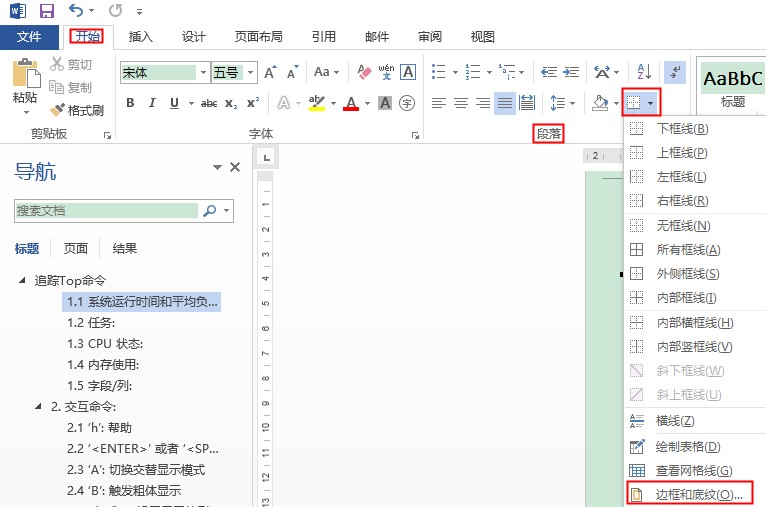766x507 pixels.
Task: Increase font size with the grow font icon
Action: click(x=270, y=72)
